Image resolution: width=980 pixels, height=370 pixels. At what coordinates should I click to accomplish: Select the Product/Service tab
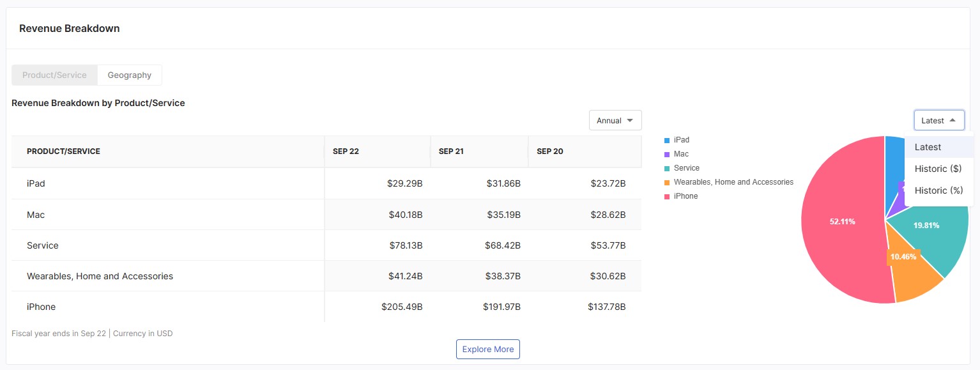tap(54, 75)
